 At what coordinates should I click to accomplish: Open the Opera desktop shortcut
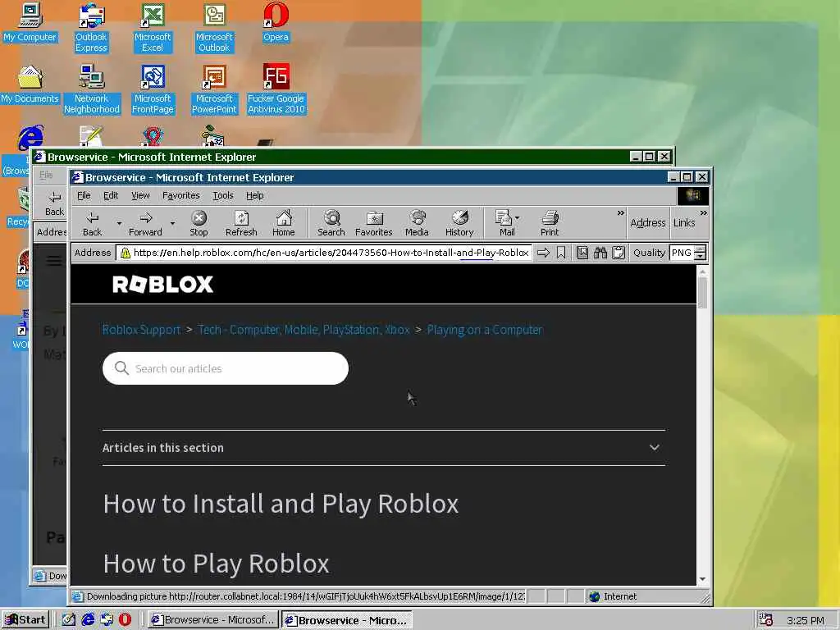pos(276,23)
